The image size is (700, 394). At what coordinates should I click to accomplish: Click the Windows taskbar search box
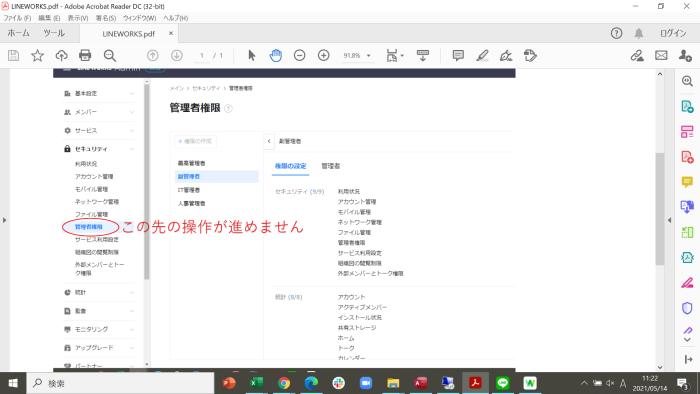121,383
